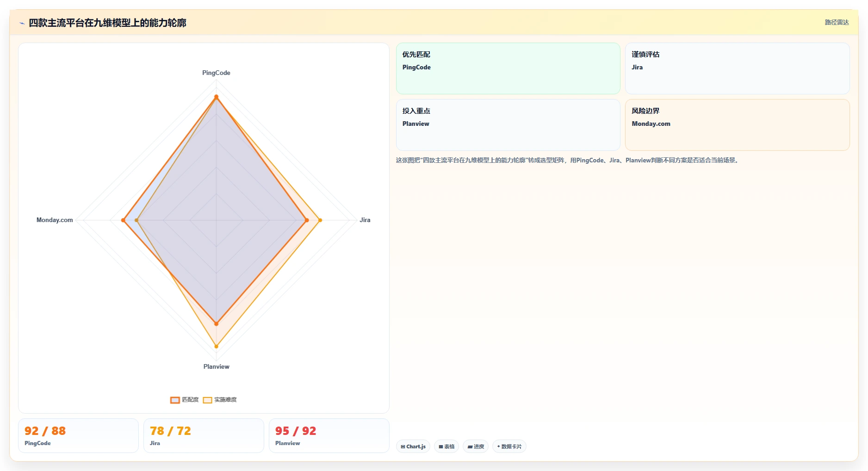Screen dimensions: 868x471
Task: Open the 投入重点 Planview card
Action: pos(508,125)
